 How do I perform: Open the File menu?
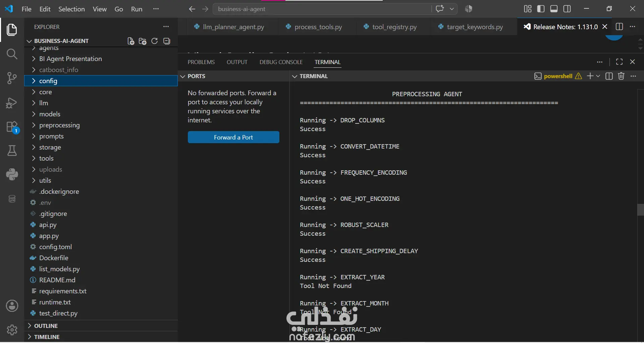tap(26, 9)
